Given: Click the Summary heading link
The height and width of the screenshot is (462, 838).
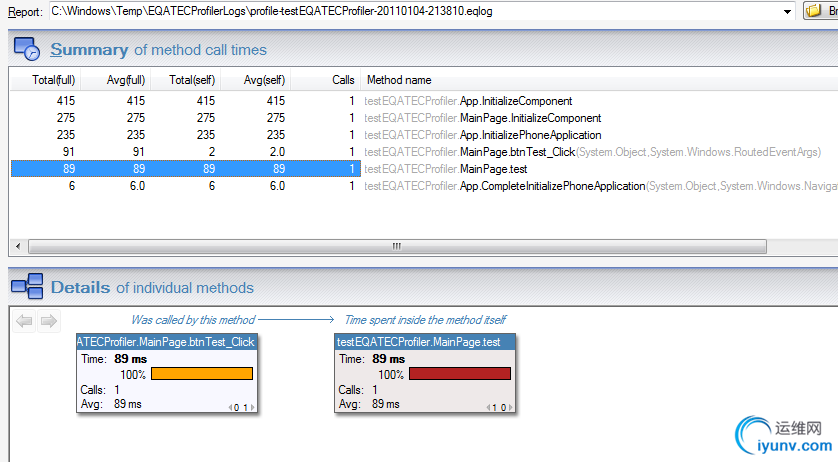Looking at the screenshot, I should click(x=89, y=50).
